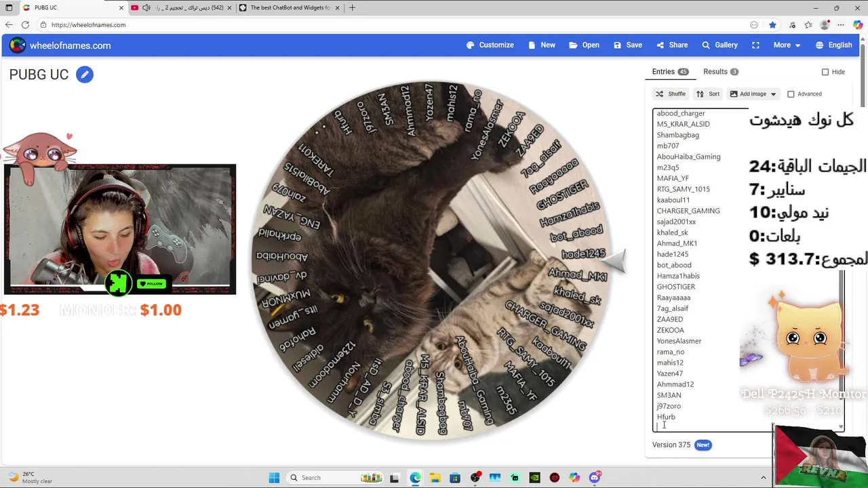Click the Hfurb entry

pos(666,417)
